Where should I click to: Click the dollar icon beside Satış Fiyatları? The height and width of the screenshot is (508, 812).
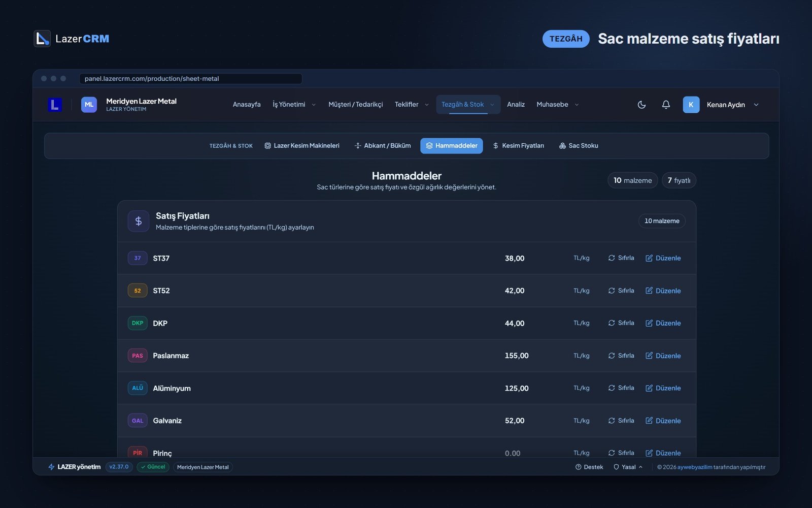pos(139,221)
